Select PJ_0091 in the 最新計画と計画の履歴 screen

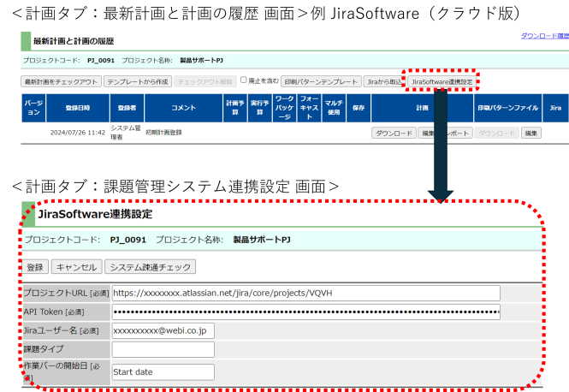101,61
